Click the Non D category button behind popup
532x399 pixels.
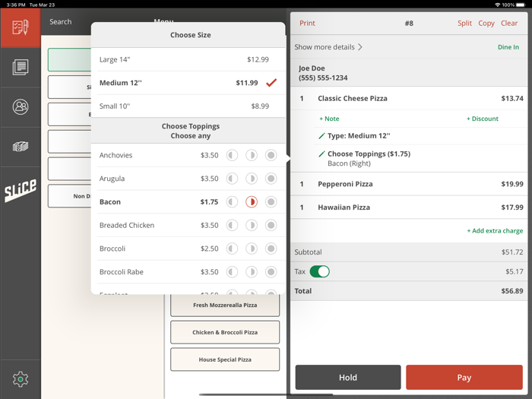coord(70,196)
